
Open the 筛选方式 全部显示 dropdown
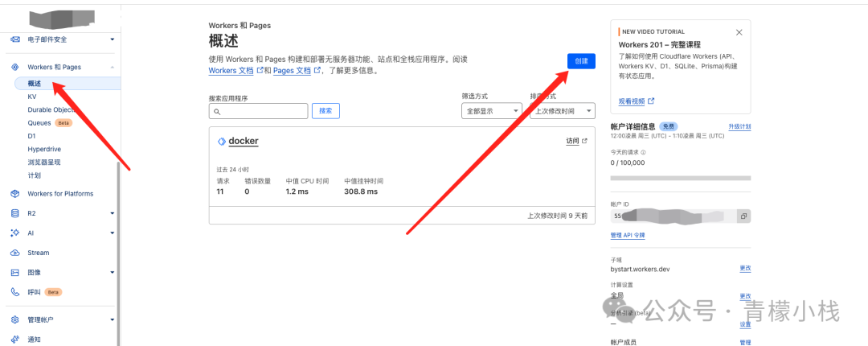click(492, 111)
